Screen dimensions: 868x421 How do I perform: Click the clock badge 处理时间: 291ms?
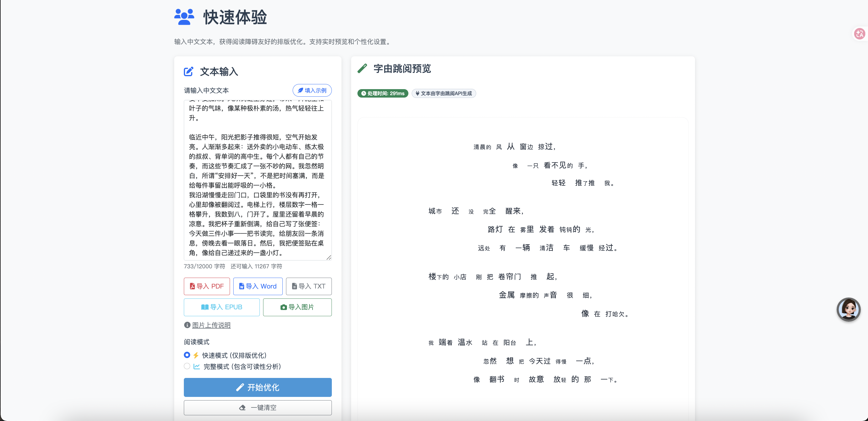coord(383,93)
